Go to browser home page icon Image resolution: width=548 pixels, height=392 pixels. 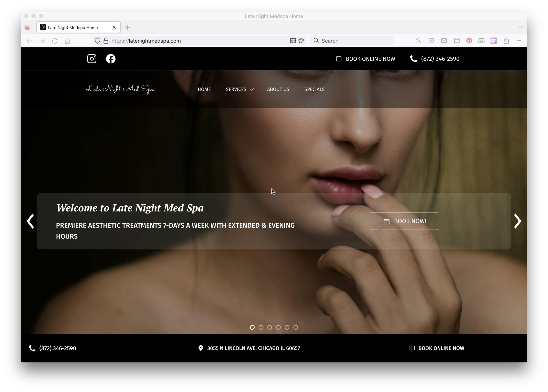tap(68, 41)
